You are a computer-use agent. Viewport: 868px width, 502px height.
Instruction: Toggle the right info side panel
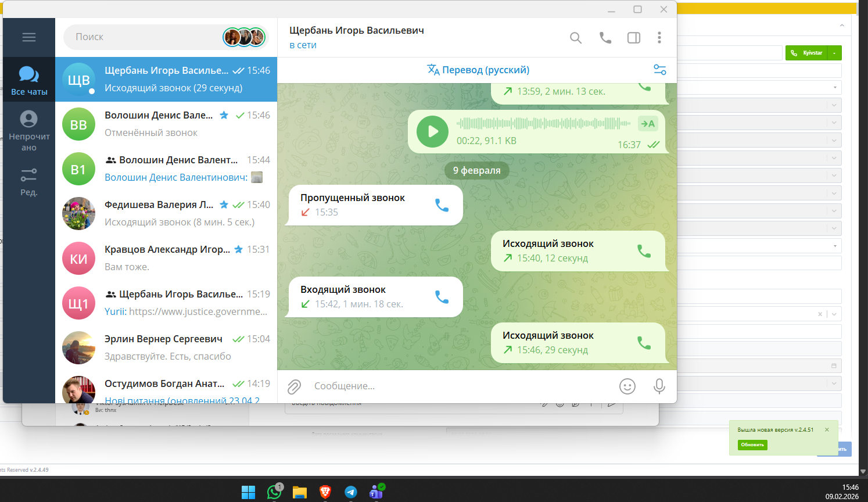(x=634, y=38)
